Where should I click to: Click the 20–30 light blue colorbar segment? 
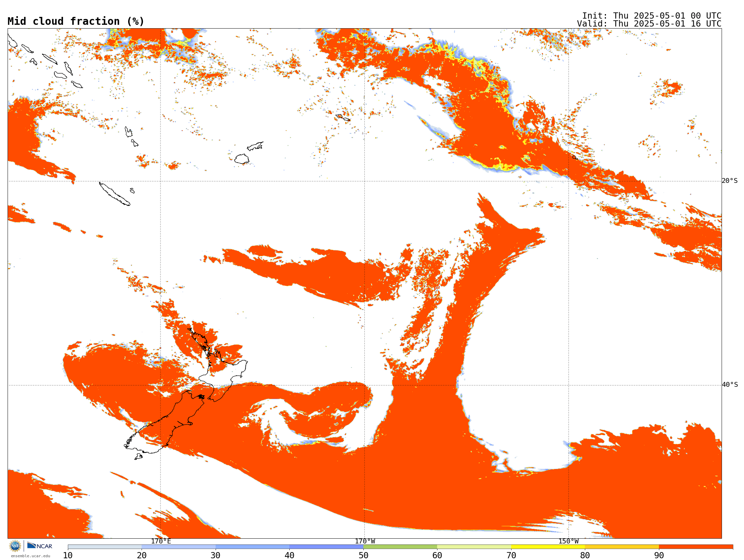click(x=179, y=547)
